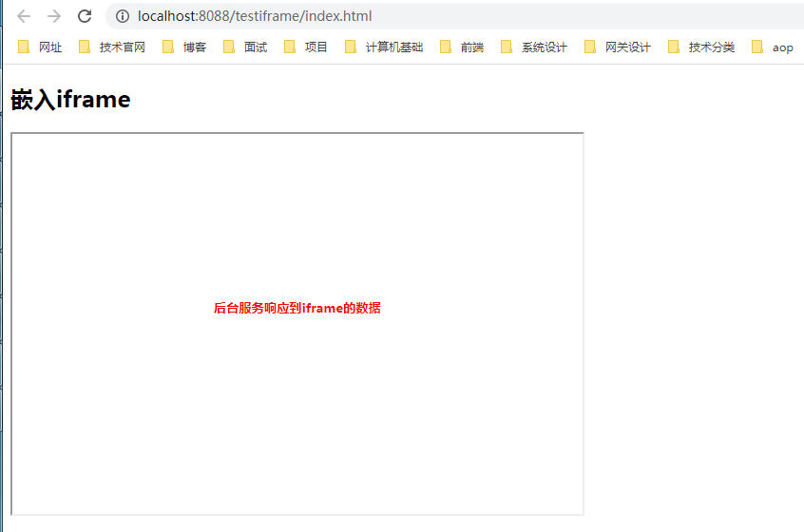Open the 前端 bookmark folder
Viewport: 804px width, 532px height.
click(462, 47)
